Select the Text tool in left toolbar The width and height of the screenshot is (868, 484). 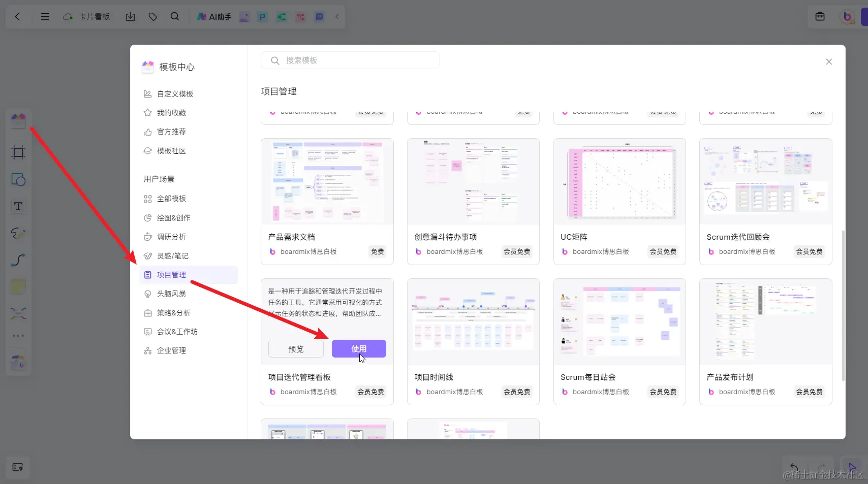18,207
